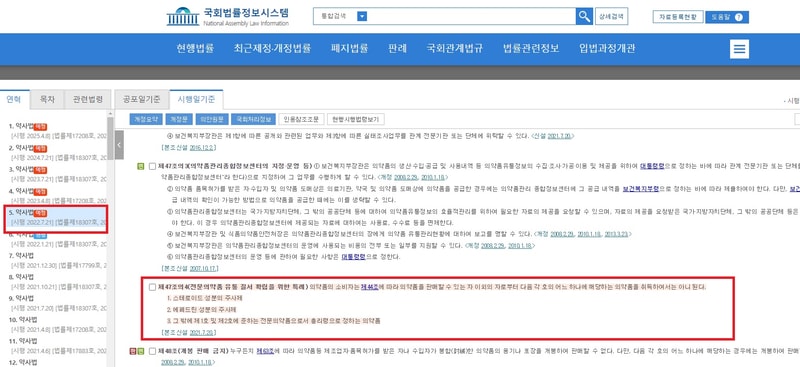This screenshot has width=800, height=367.
Task: Click the 국회처리정보 button
Action: click(x=253, y=119)
